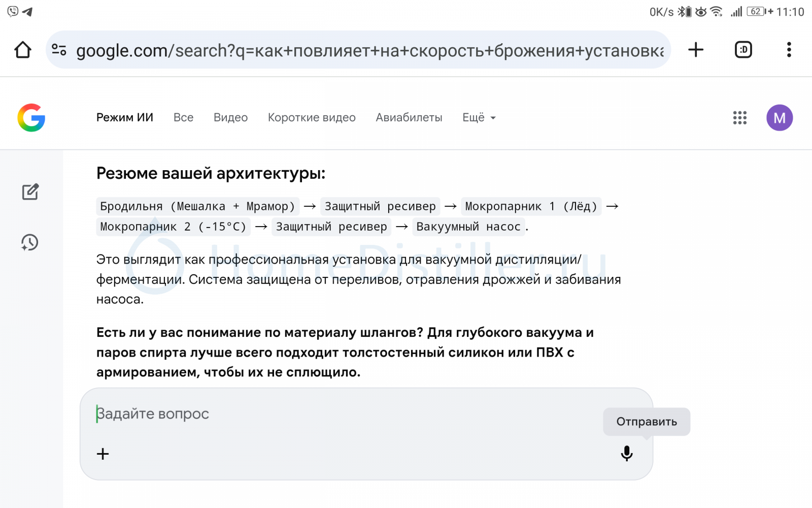The image size is (812, 508).
Task: Switch to the Режим ИИ tab
Action: 125,118
